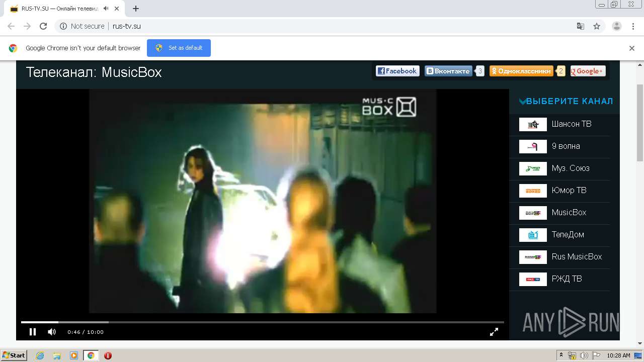Open Windows Explorer from taskbar

[57, 355]
